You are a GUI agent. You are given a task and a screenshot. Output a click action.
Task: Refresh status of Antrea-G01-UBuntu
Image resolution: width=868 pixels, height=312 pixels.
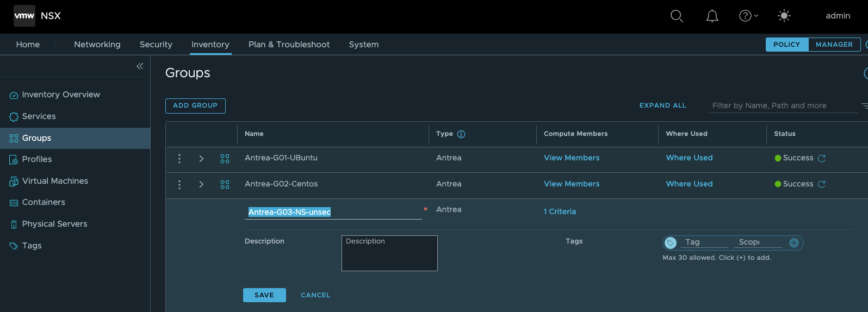point(822,158)
